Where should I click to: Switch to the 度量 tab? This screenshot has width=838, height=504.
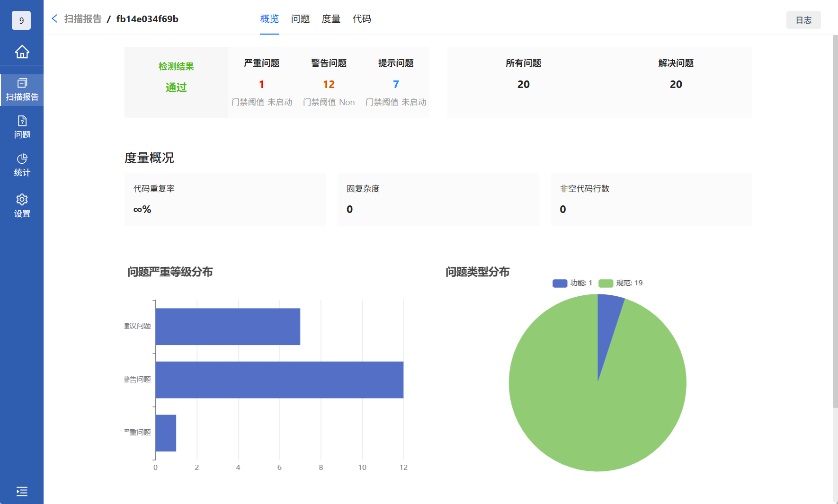click(x=331, y=19)
